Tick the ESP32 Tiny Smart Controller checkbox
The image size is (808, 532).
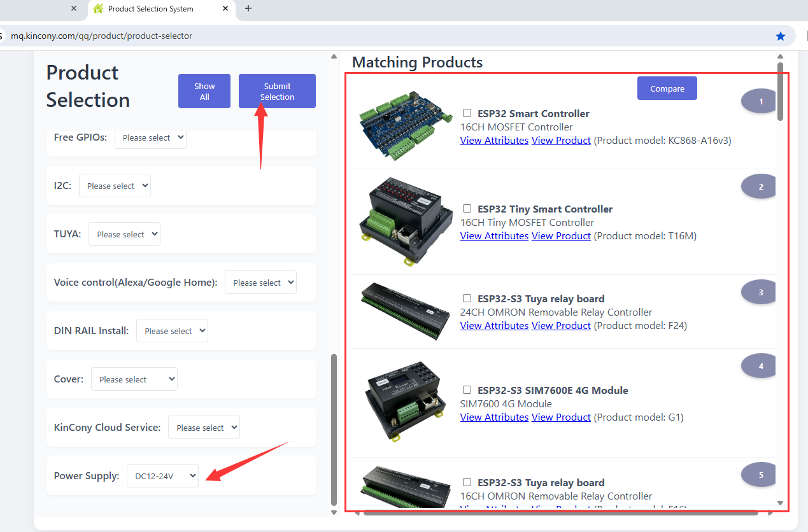(467, 209)
